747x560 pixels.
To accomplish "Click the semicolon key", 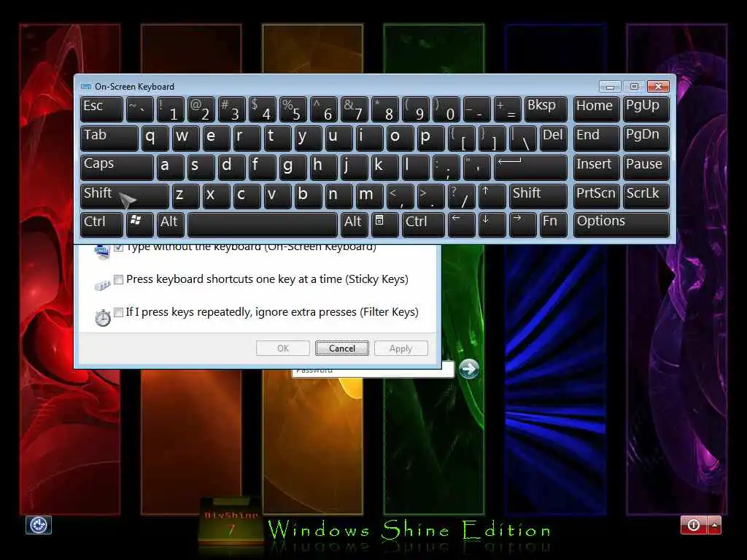I will click(x=446, y=167).
